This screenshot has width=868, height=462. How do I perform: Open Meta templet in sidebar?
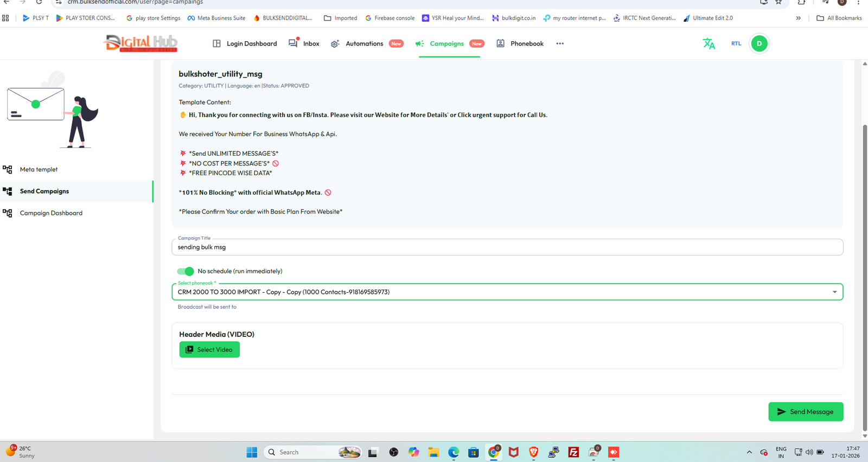tap(39, 170)
